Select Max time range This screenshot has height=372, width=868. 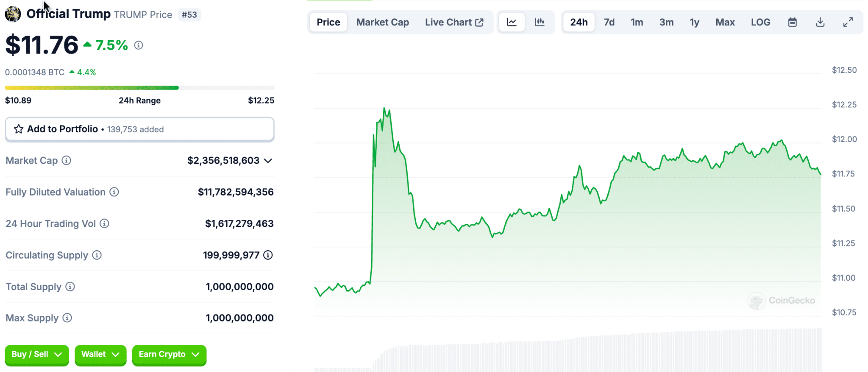(x=725, y=22)
